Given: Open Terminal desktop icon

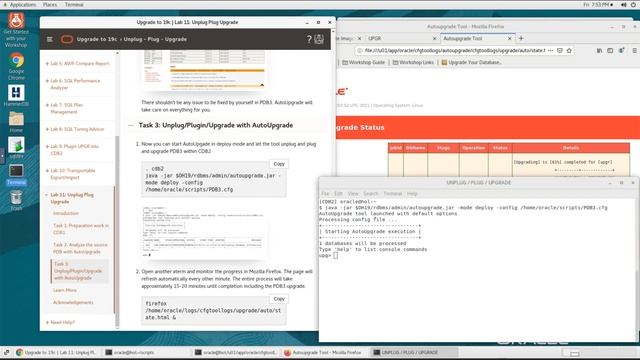Looking at the screenshot, I should [x=16, y=174].
